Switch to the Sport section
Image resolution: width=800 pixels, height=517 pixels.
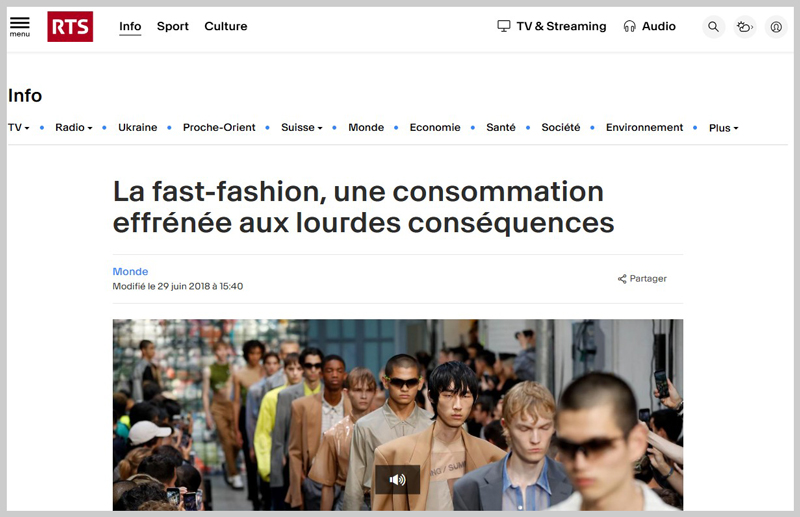pyautogui.click(x=172, y=26)
